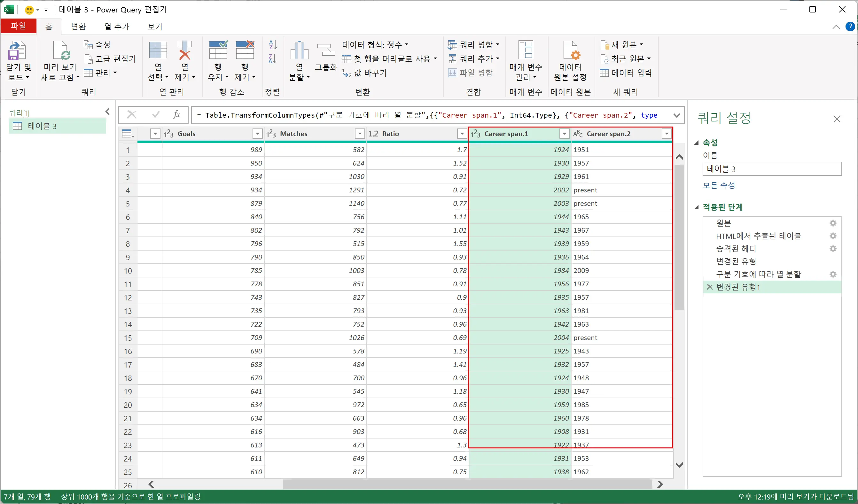This screenshot has width=858, height=504.
Task: Open the Goals column filter dropdown
Action: [257, 133]
